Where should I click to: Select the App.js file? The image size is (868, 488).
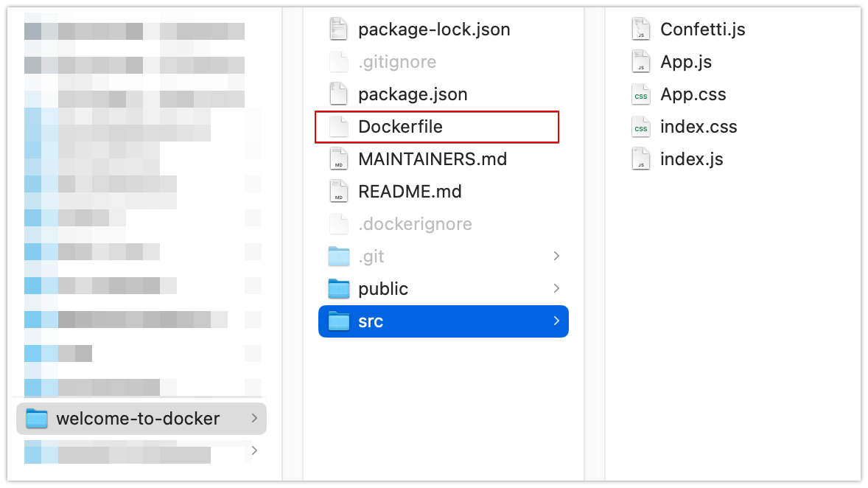coord(685,62)
